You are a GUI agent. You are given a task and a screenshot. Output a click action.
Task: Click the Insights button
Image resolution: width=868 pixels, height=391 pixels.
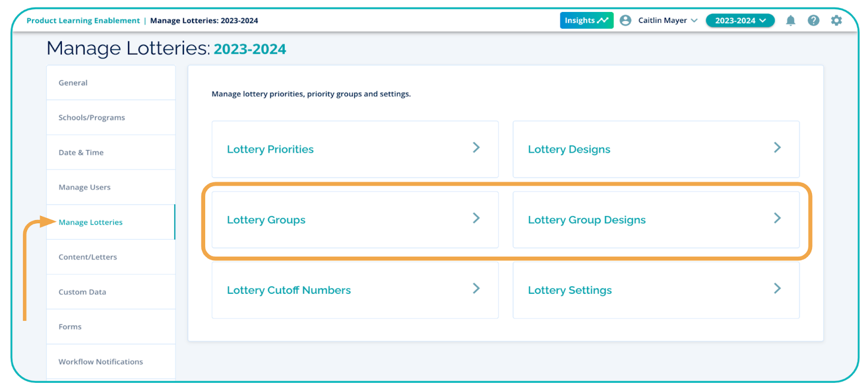pos(586,21)
